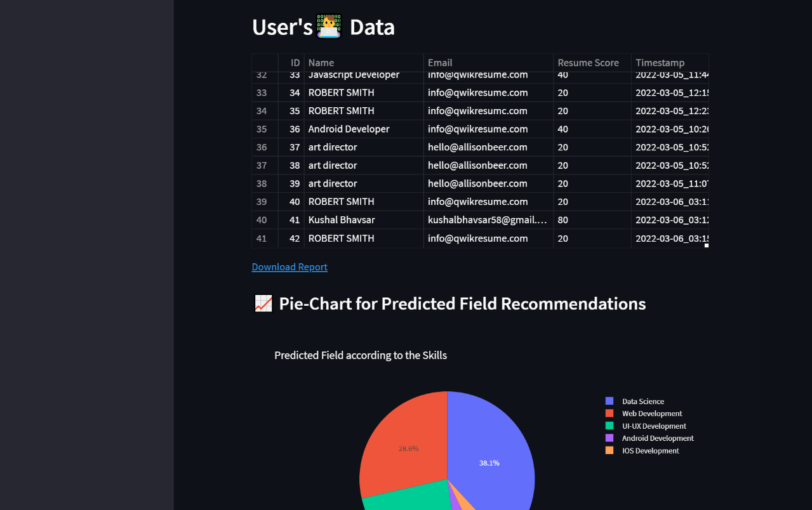
Task: Select the 28.6% label on red slice
Action: 409,448
